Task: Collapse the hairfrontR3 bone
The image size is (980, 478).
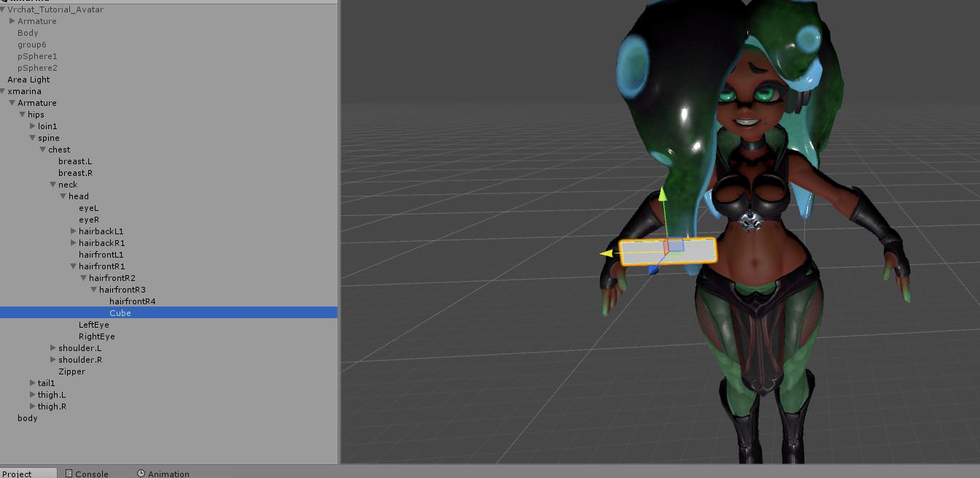Action: pyautogui.click(x=94, y=290)
